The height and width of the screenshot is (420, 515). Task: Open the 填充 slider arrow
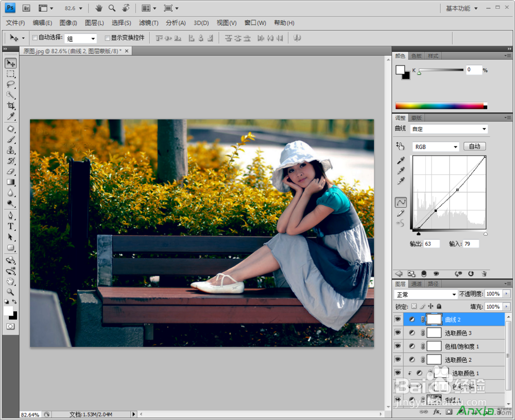point(506,307)
